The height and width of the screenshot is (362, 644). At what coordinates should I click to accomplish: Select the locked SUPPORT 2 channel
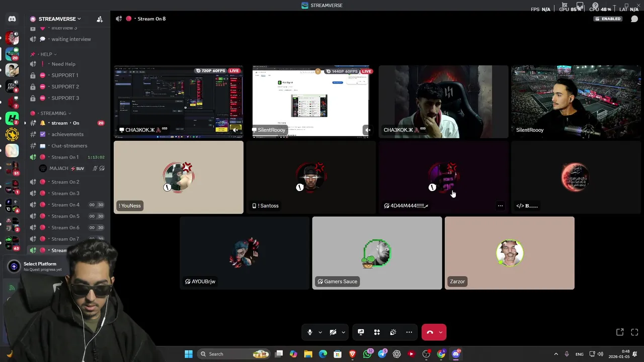tap(67, 86)
